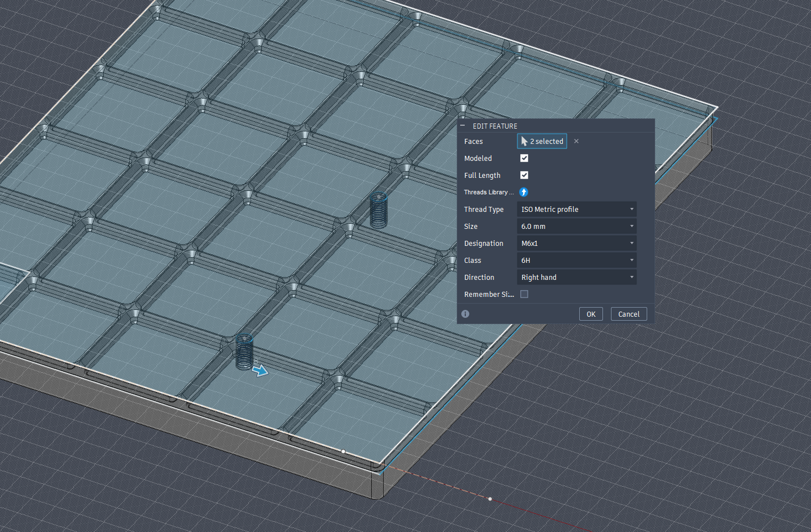Screen dimensions: 811x532
Task: Click the white point on the front model edge
Action: tap(343, 452)
